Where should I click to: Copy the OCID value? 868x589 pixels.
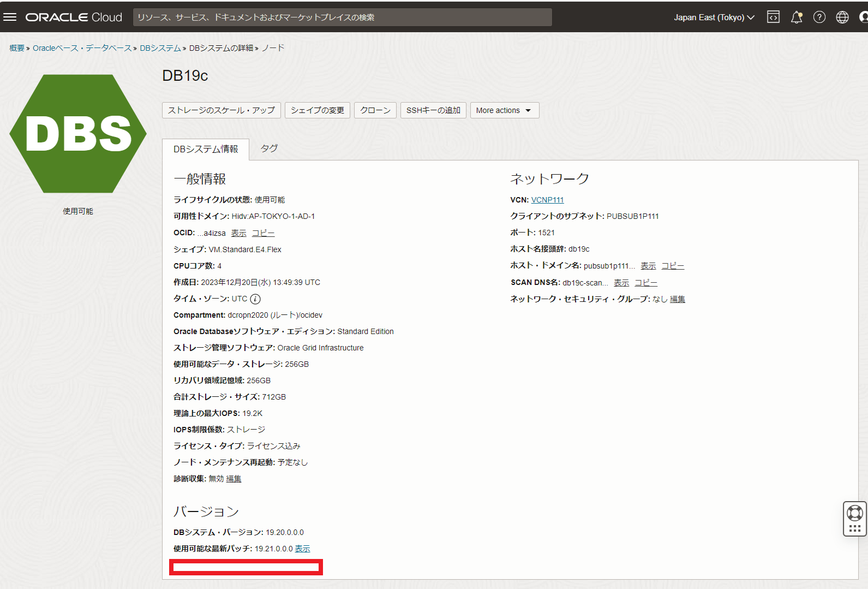[263, 233]
